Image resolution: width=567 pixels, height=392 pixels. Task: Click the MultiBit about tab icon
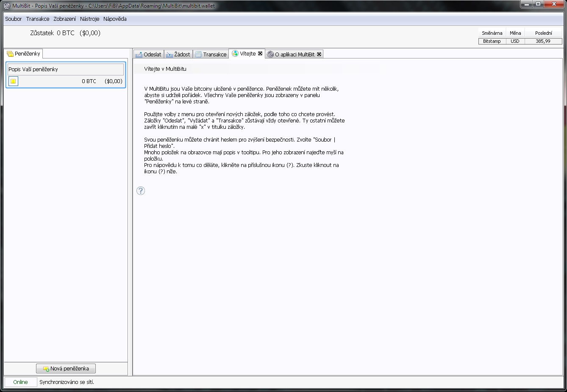(270, 54)
